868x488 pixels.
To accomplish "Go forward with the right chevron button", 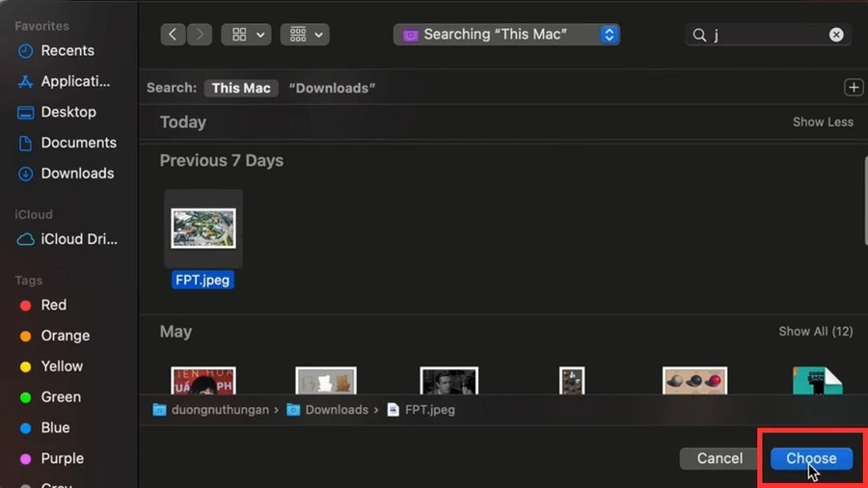I will [x=200, y=35].
